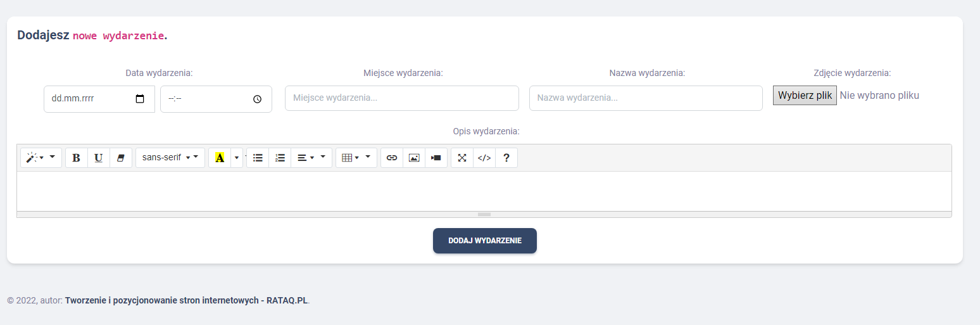The width and height of the screenshot is (980, 325).
Task: Toggle bold formatting in editor
Action: pos(77,158)
